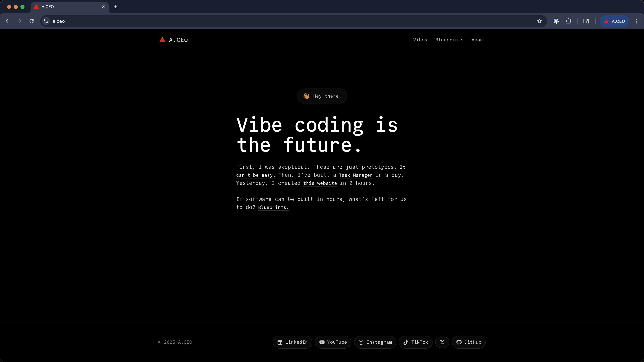644x362 pixels.
Task: Follow the "this website" link
Action: [x=320, y=183]
